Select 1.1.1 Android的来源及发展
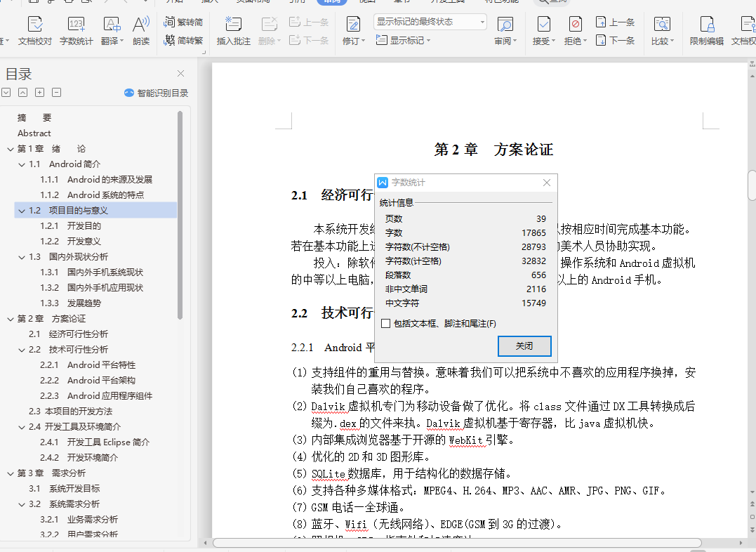Viewport: 756px width, 552px height. point(96,180)
